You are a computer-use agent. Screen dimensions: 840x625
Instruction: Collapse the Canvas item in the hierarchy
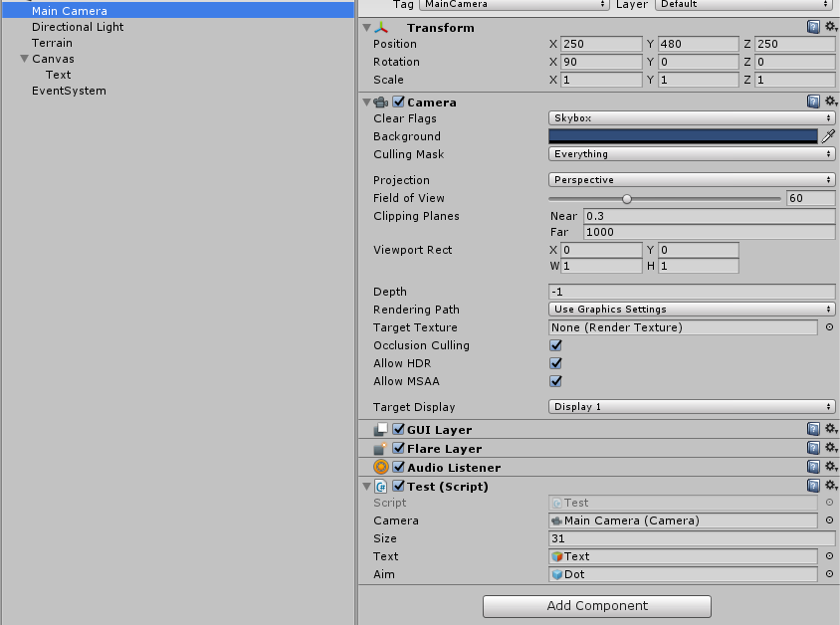(23, 59)
